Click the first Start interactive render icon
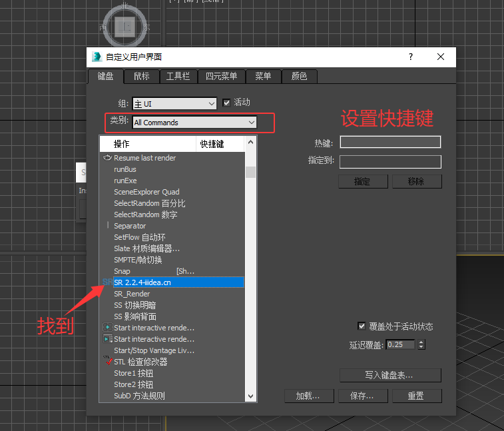504x431 pixels. (x=107, y=328)
